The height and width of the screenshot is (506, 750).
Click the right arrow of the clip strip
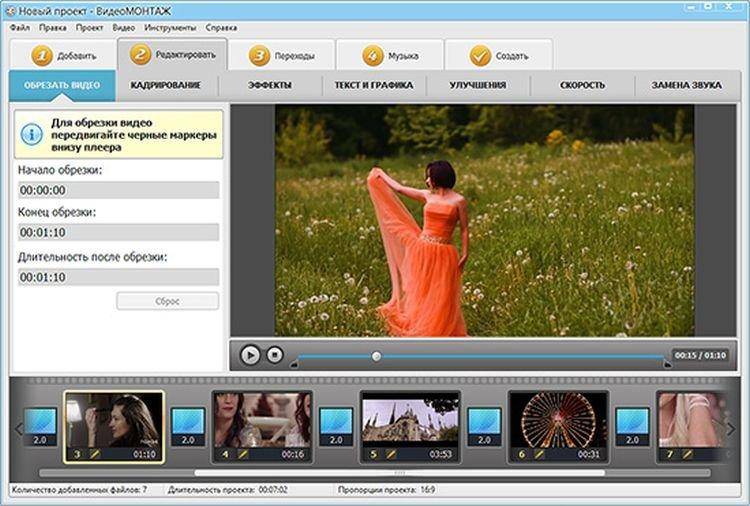coord(731,429)
